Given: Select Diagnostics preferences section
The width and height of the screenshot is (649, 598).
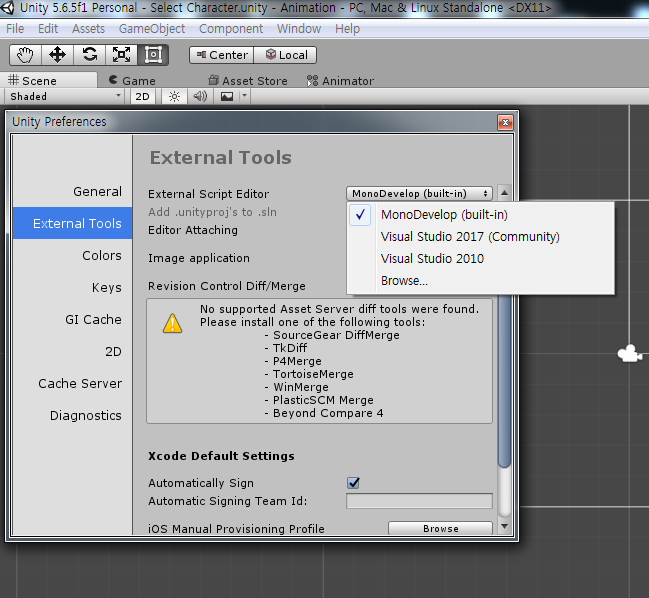Looking at the screenshot, I should click(x=72, y=415).
